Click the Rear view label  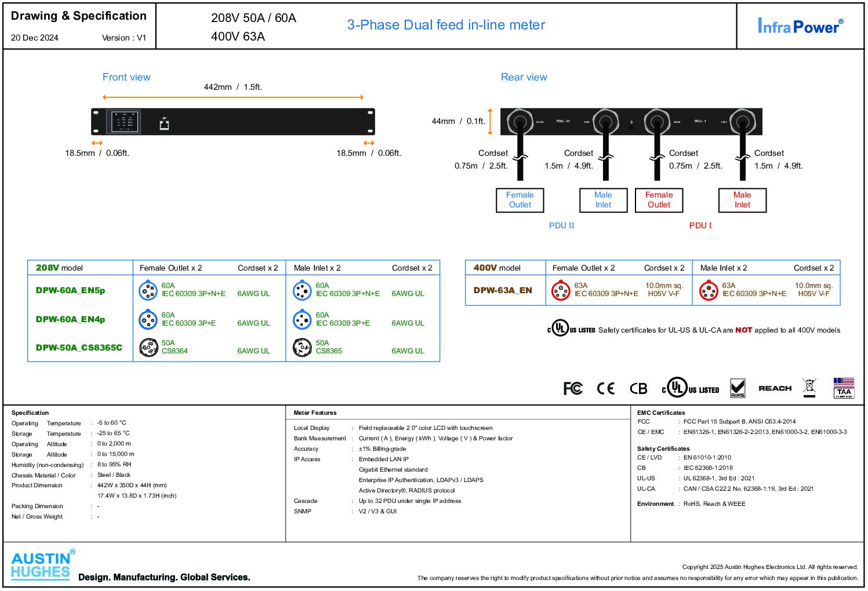[x=524, y=77]
